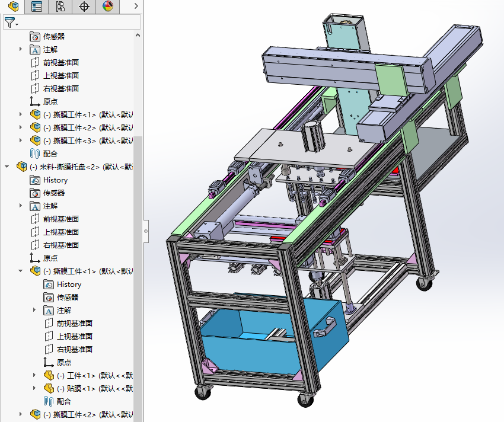
Task: Click the panel collapse handle on divider
Action: click(146, 231)
